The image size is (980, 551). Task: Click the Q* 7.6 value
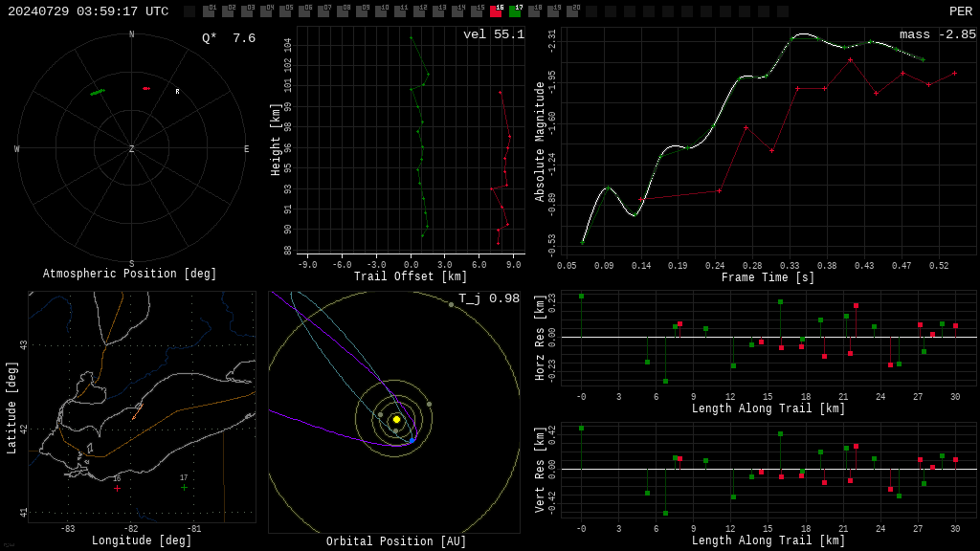point(229,38)
